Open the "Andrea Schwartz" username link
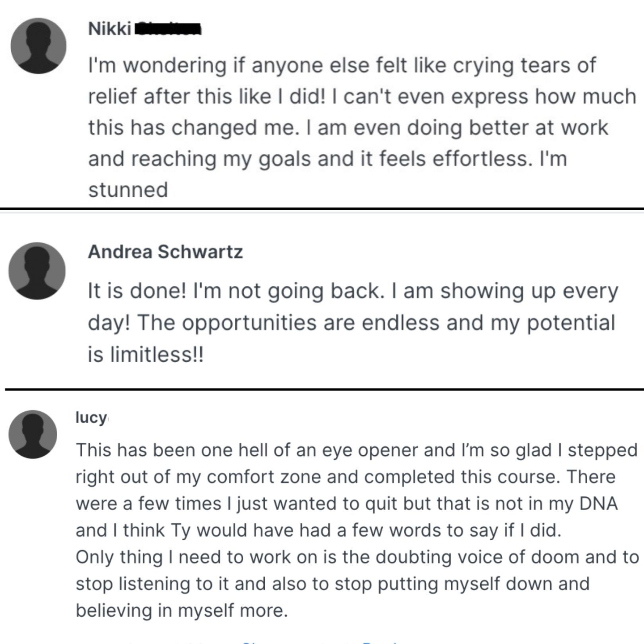 coord(165,252)
